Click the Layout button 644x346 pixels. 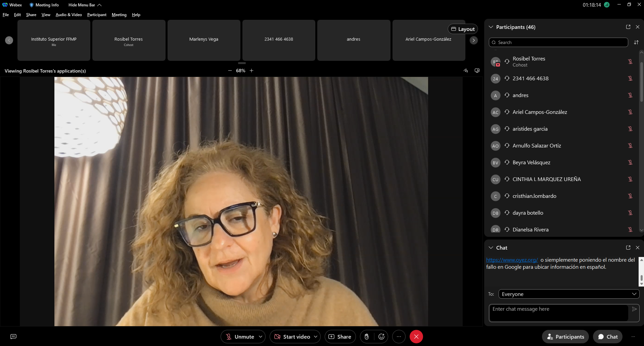pos(463,29)
